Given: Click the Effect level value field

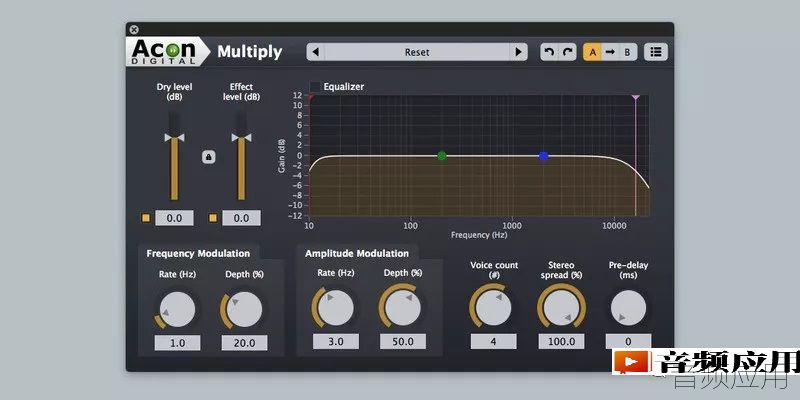Looking at the screenshot, I should (241, 218).
